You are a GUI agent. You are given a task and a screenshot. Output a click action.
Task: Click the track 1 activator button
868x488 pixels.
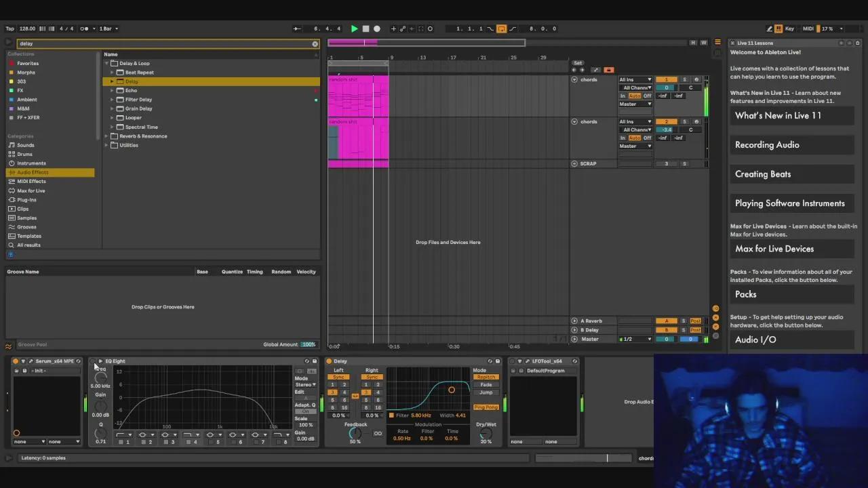pyautogui.click(x=666, y=80)
